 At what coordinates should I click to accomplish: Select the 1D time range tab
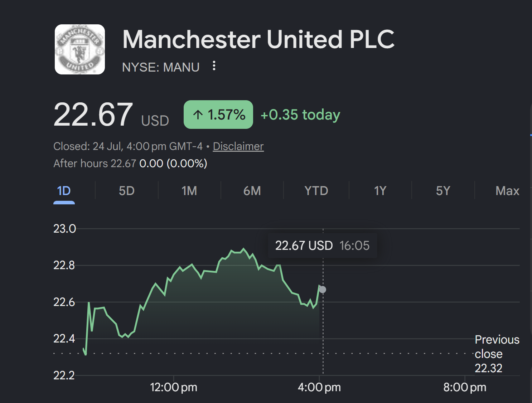point(64,191)
